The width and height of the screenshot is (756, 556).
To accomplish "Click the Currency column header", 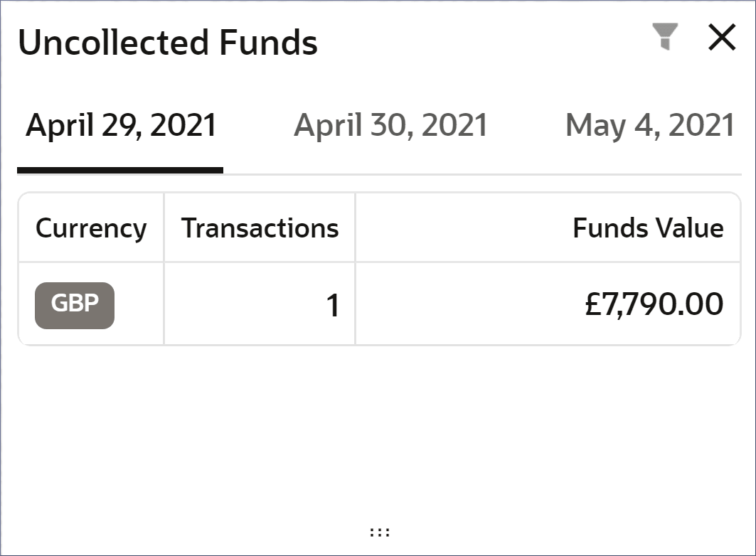I will pos(91,228).
